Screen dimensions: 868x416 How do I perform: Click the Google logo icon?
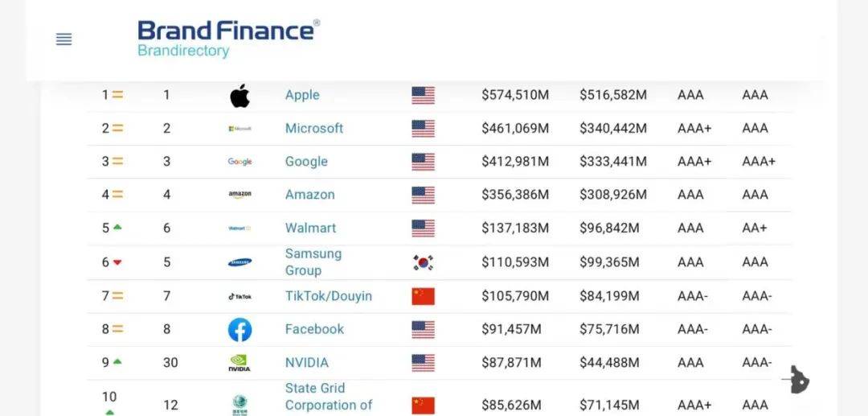[240, 162]
